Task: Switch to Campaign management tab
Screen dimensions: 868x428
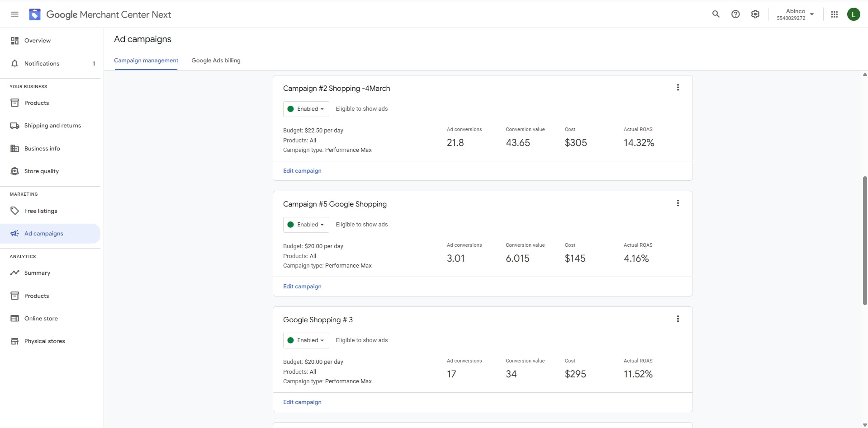Action: coord(146,61)
